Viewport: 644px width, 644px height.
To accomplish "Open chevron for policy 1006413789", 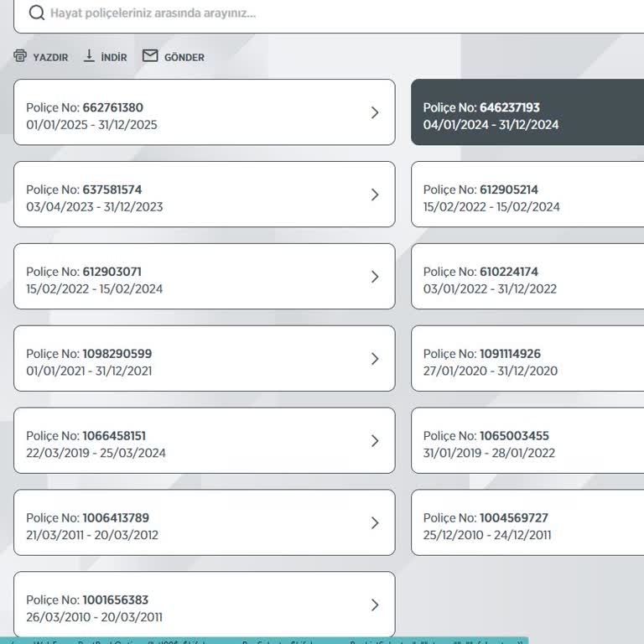I will [375, 523].
